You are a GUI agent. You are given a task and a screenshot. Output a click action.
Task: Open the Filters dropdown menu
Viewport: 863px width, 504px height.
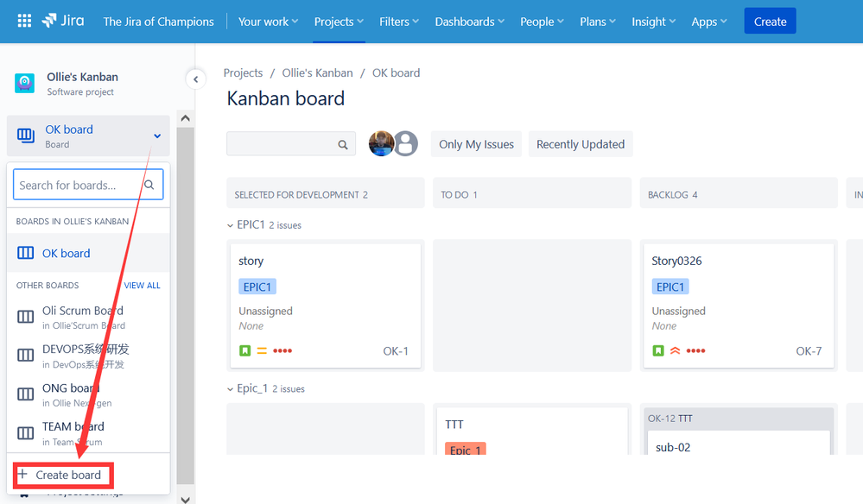pyautogui.click(x=399, y=22)
